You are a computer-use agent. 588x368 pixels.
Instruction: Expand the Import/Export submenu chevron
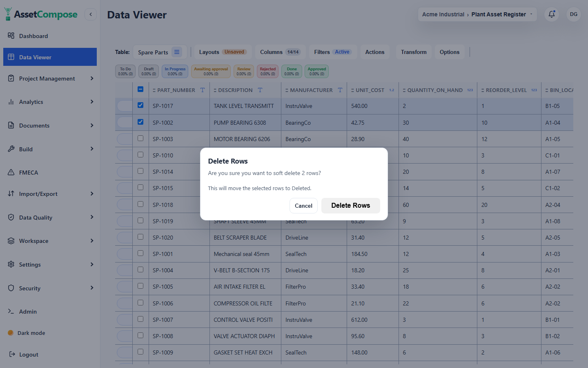click(92, 193)
